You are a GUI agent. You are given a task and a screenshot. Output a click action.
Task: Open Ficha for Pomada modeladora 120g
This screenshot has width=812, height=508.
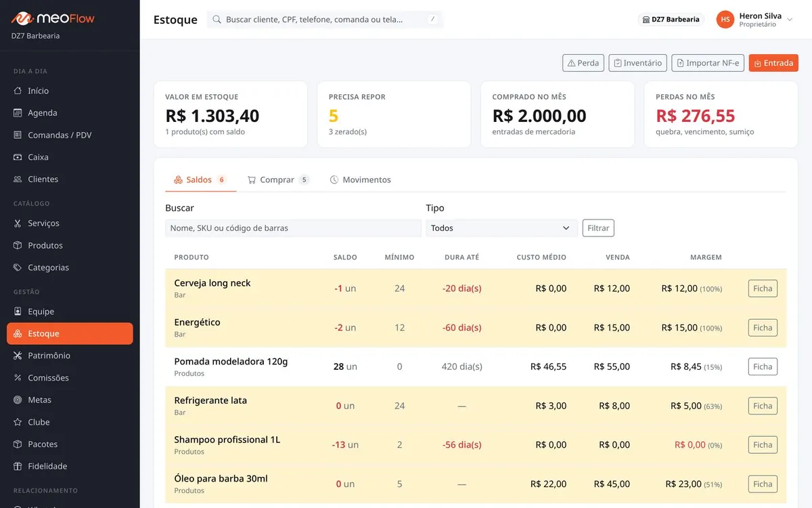pos(763,367)
